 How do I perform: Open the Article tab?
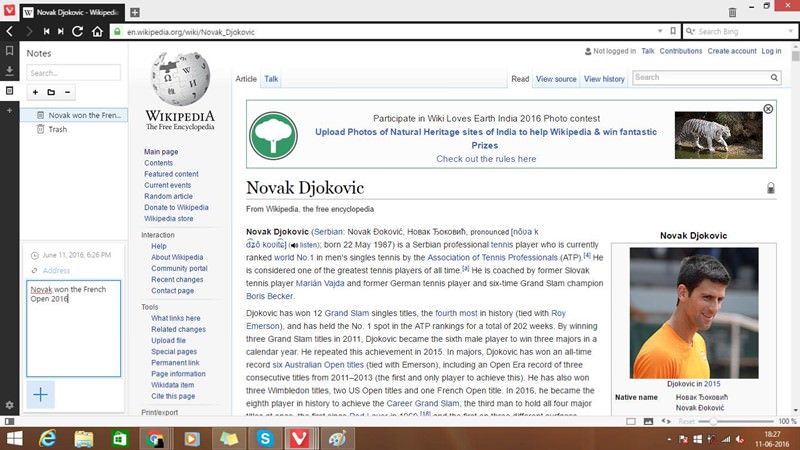246,79
